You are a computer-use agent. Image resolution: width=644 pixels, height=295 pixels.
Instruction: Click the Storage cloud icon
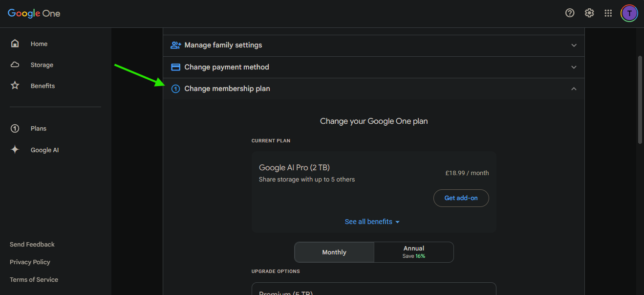pyautogui.click(x=15, y=65)
